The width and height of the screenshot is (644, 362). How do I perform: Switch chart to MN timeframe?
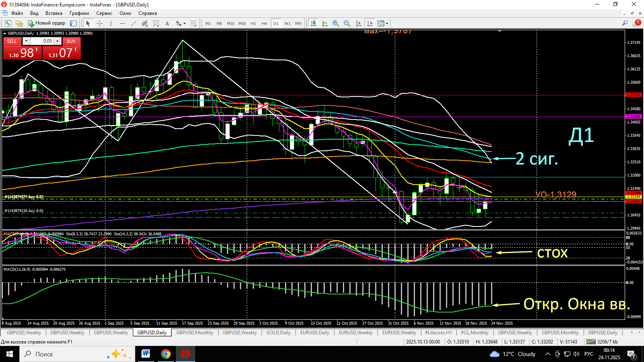pos(298,23)
